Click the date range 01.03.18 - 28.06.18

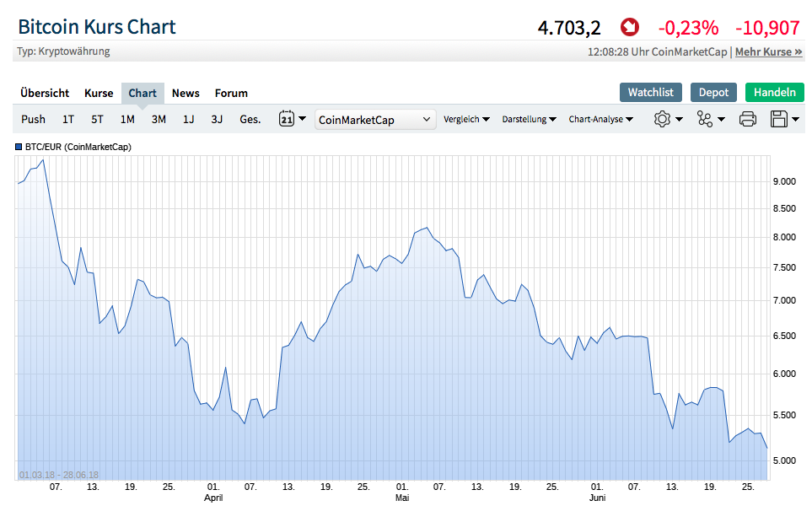coord(59,475)
